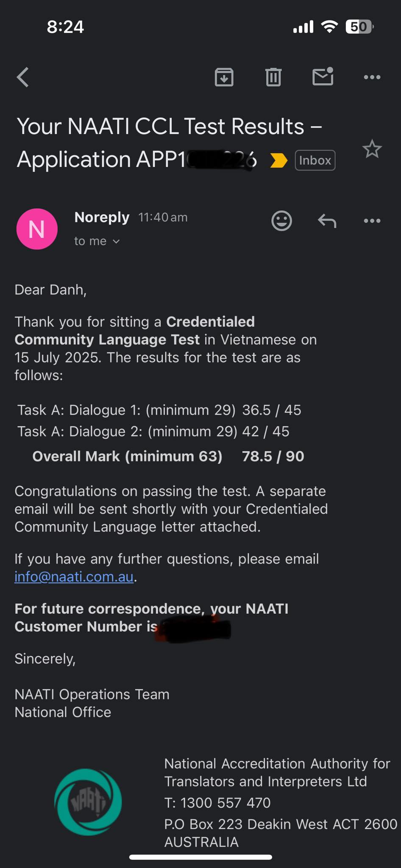This screenshot has height=868, width=401.
Task: Tap the home indicator bar at bottom
Action: point(200,857)
